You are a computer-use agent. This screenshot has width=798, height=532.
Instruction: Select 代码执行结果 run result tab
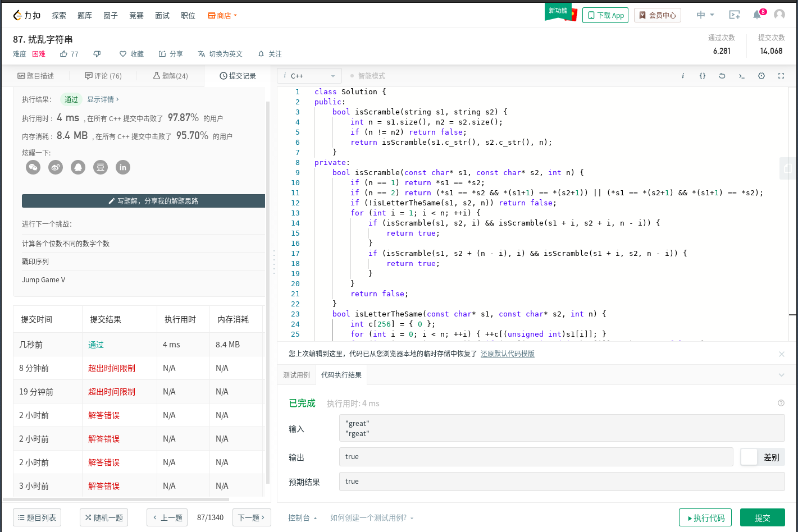point(341,375)
